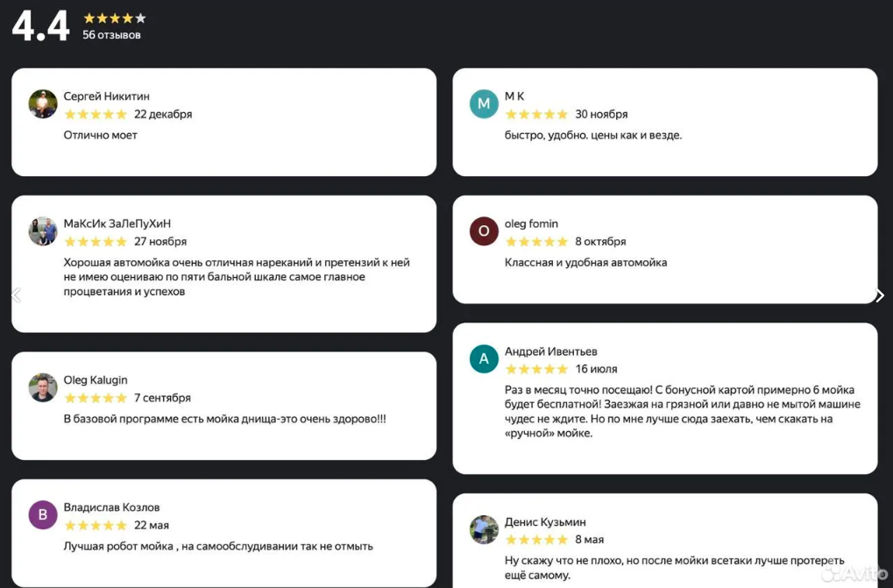Image resolution: width=893 pixels, height=588 pixels.
Task: Click the purple B avatar of Владислав Козлов
Action: tap(43, 515)
